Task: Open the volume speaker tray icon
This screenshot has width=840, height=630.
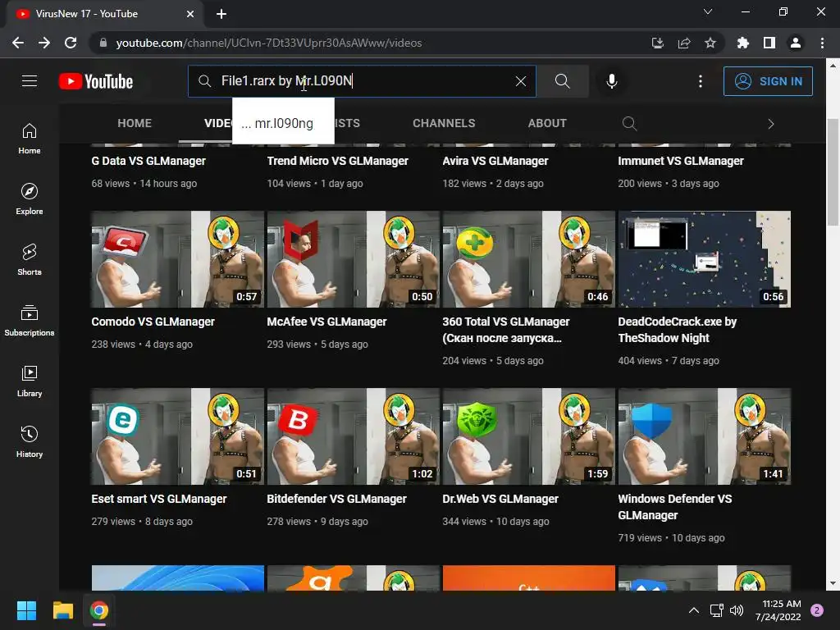Action: point(737,610)
